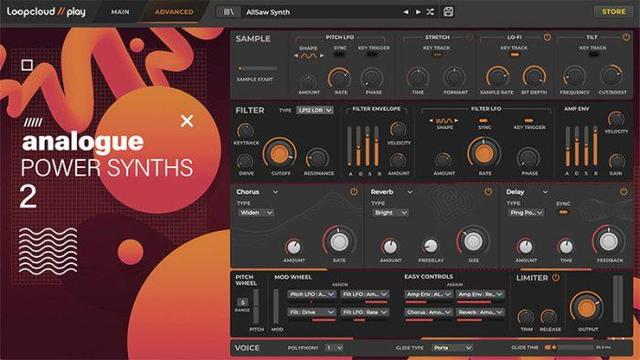This screenshot has width=640, height=360.
Task: Click the Filter Resonance knob
Action: pos(318,158)
